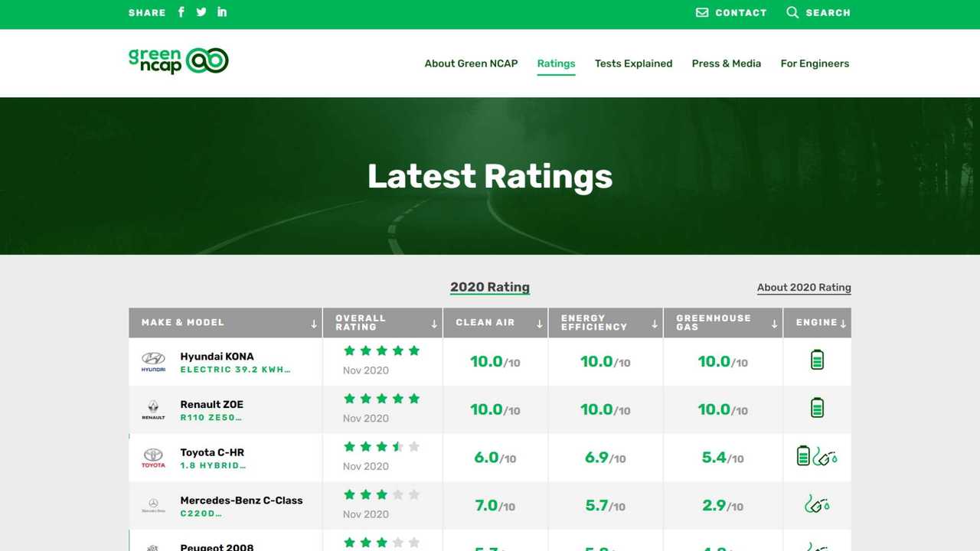This screenshot has width=980, height=551.
Task: Click the Renault brand logo
Action: (153, 410)
